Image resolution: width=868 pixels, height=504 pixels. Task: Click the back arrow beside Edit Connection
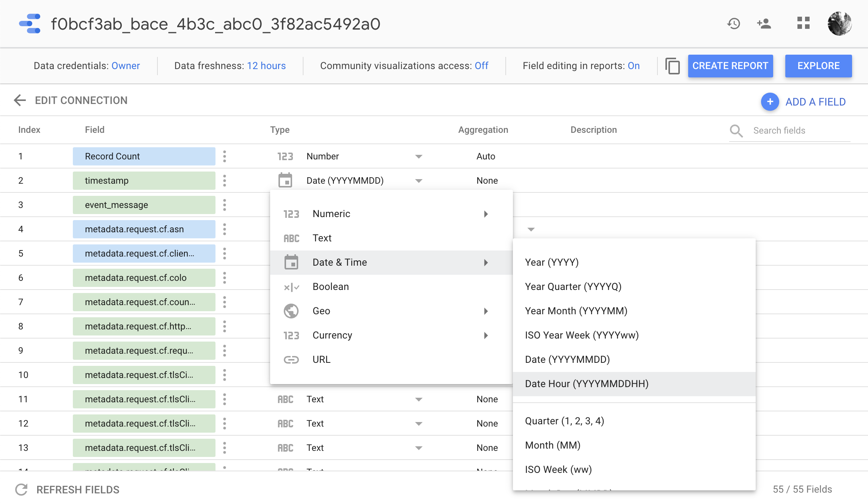click(20, 101)
